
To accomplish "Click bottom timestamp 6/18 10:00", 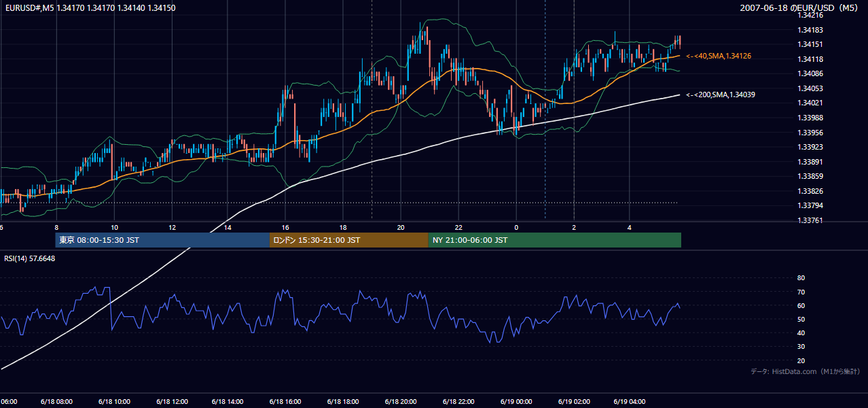I will (114, 402).
